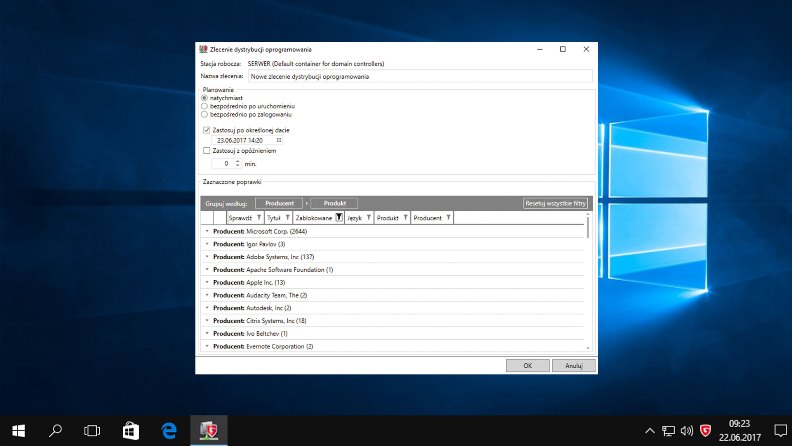The image size is (792, 446).
Task: Sort by the Sprawdź column header
Action: [x=240, y=218]
